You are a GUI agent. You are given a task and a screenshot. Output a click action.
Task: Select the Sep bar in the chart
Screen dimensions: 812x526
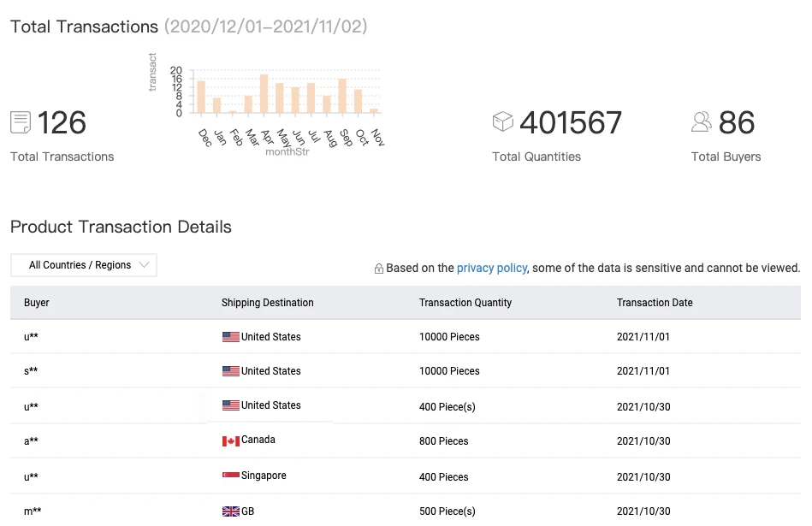[x=342, y=96]
